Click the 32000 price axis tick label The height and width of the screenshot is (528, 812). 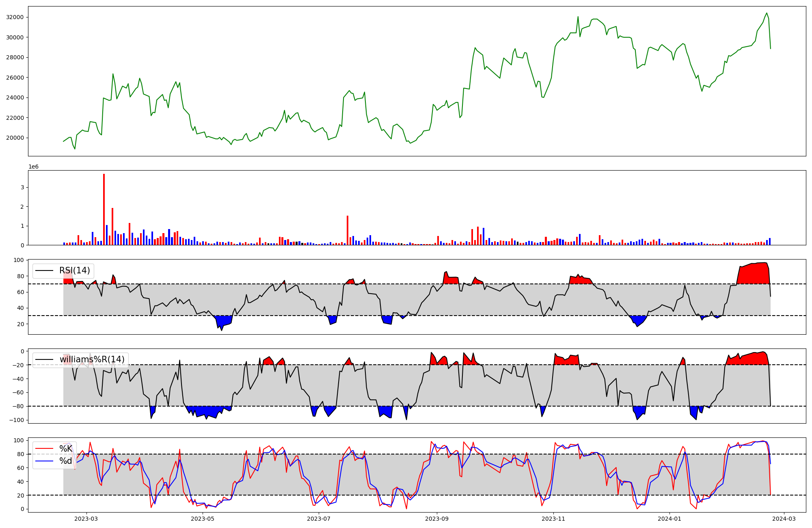click(15, 17)
